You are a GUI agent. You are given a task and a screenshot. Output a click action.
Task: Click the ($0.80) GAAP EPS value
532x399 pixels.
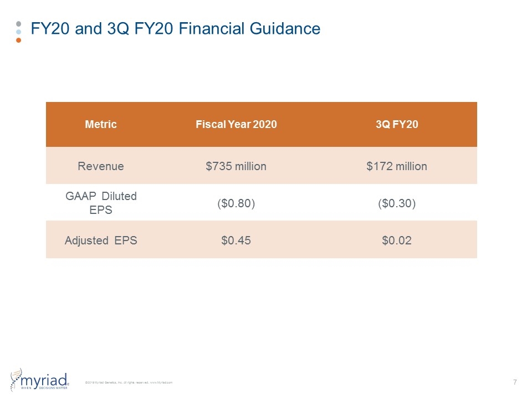tap(236, 203)
